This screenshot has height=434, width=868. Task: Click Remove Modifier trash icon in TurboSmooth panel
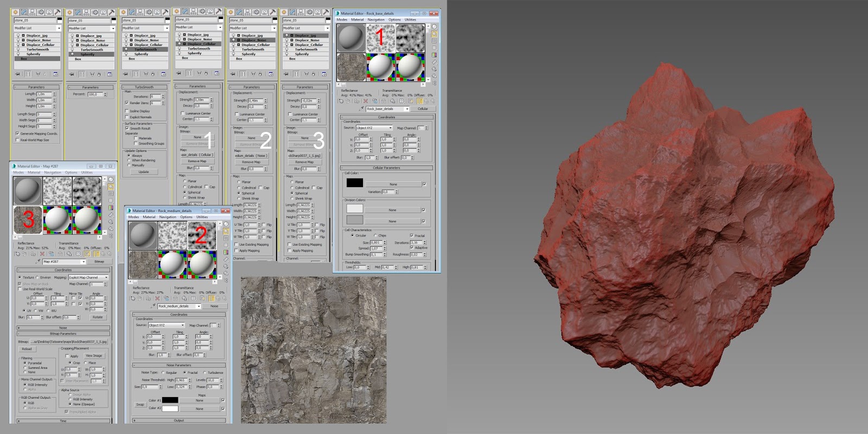pos(153,74)
